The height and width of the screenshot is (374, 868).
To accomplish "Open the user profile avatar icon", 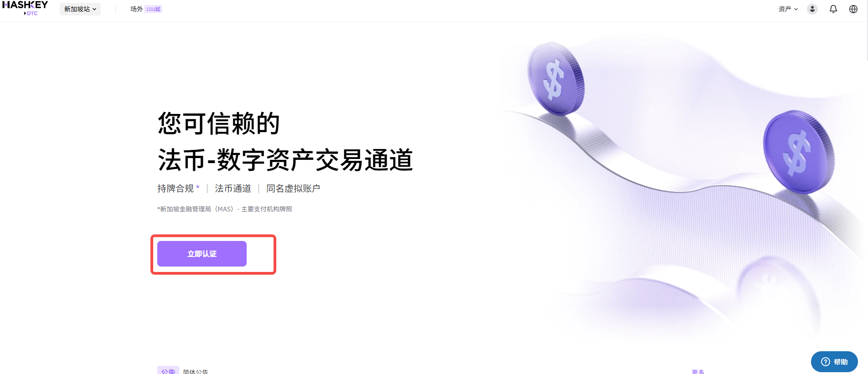I will click(x=812, y=9).
